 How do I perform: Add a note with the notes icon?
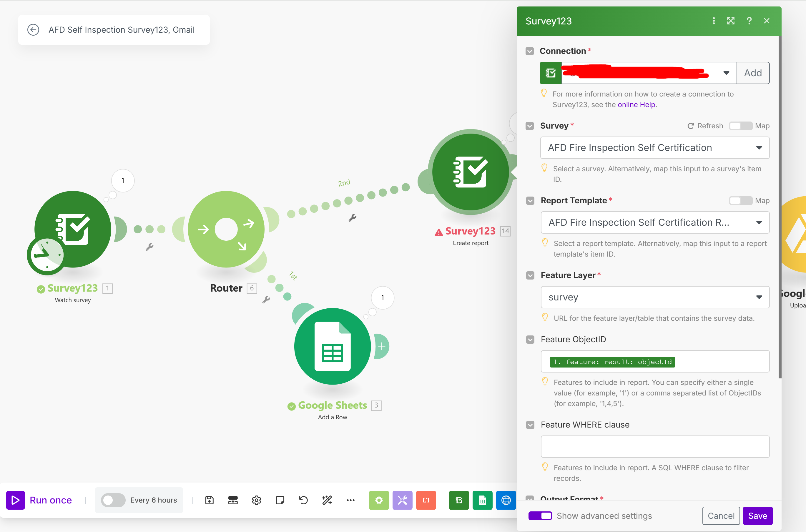click(280, 500)
